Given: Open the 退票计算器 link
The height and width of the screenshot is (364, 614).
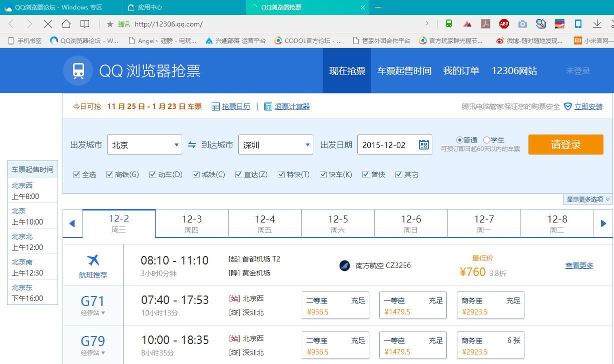Looking at the screenshot, I should [x=292, y=106].
